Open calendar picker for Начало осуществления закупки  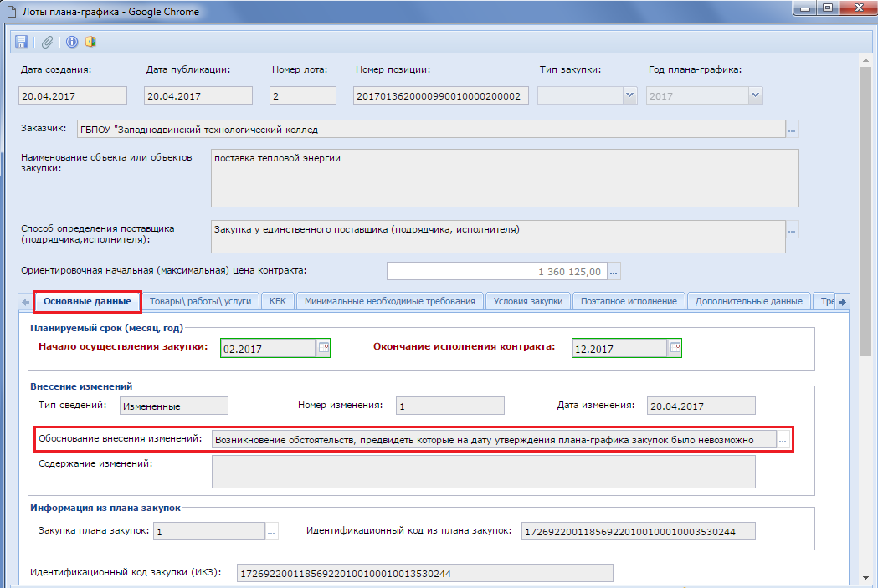click(323, 348)
